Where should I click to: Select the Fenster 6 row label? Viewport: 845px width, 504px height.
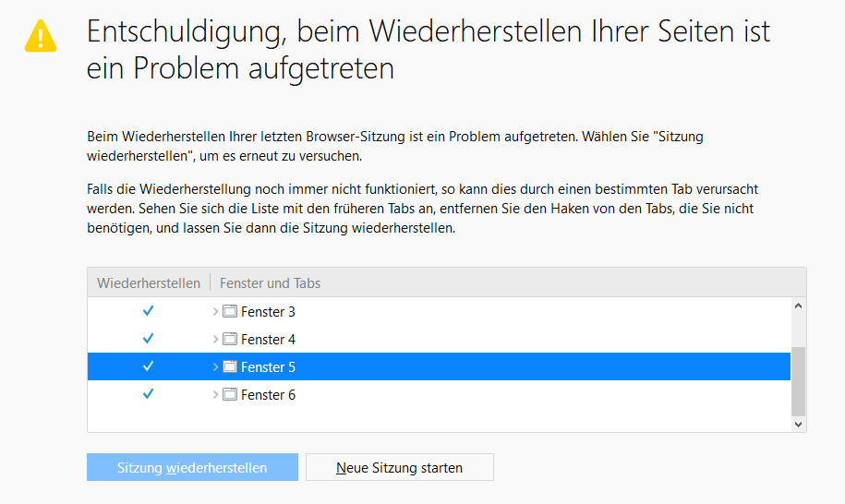tap(268, 395)
